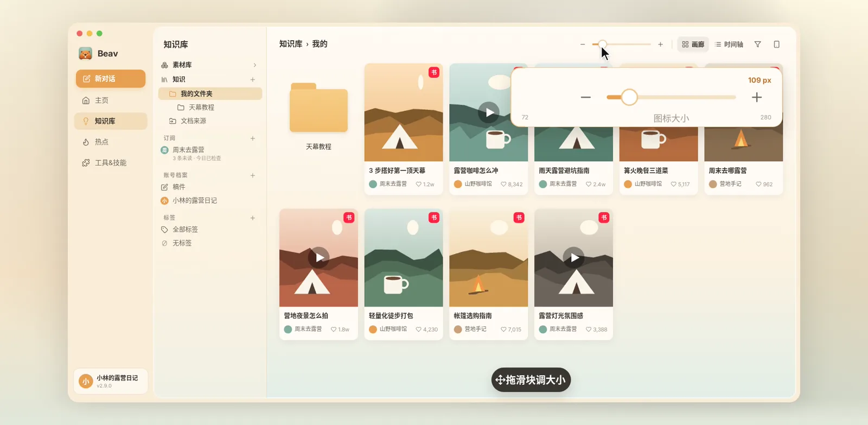Click the heart icon on 篝火晚餐三道菜
The height and width of the screenshot is (425, 868).
coord(673,185)
